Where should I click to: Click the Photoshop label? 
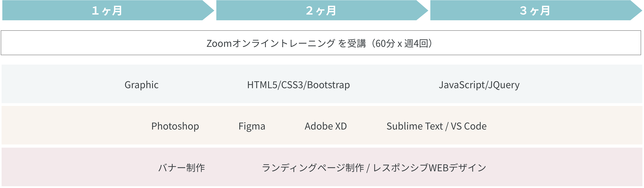(x=175, y=126)
